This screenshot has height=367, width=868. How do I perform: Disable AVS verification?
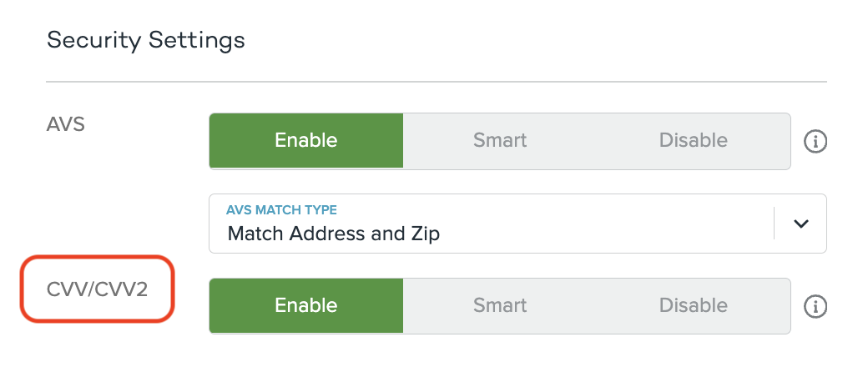693,141
